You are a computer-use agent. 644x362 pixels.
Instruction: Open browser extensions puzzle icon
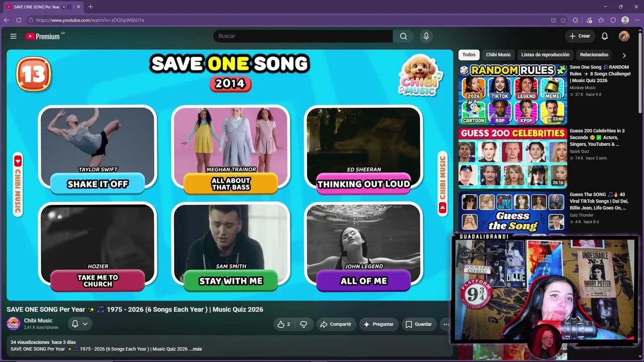click(x=576, y=20)
